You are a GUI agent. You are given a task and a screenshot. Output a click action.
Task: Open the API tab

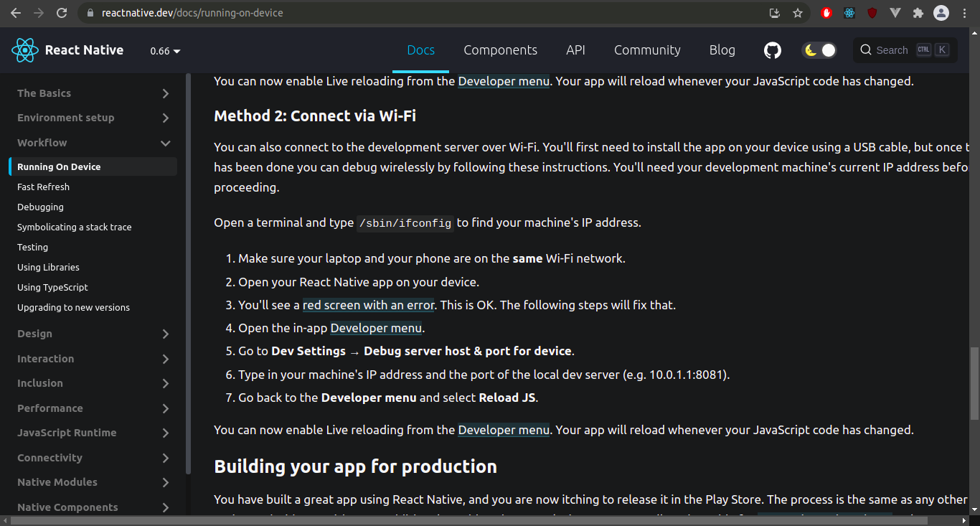point(575,50)
